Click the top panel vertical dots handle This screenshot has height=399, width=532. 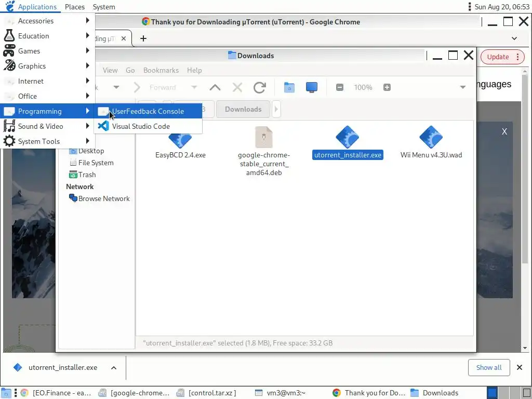[470, 7]
